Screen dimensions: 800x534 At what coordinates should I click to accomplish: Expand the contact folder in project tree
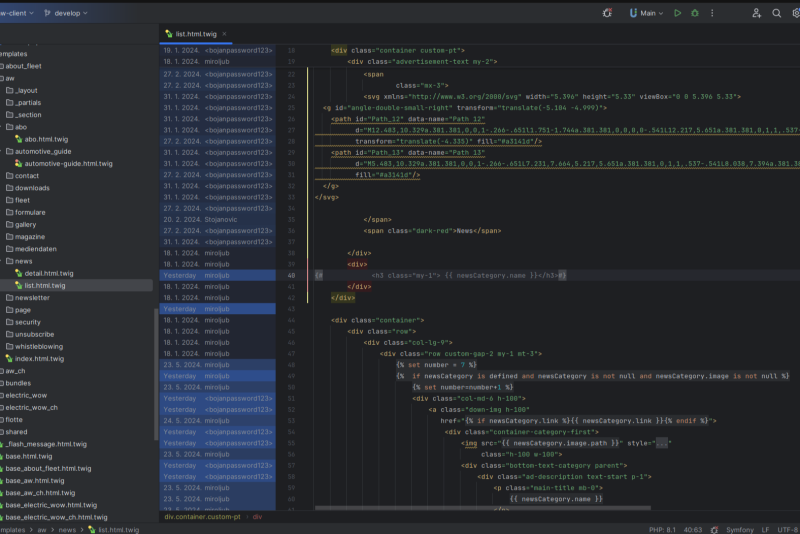(x=26, y=175)
